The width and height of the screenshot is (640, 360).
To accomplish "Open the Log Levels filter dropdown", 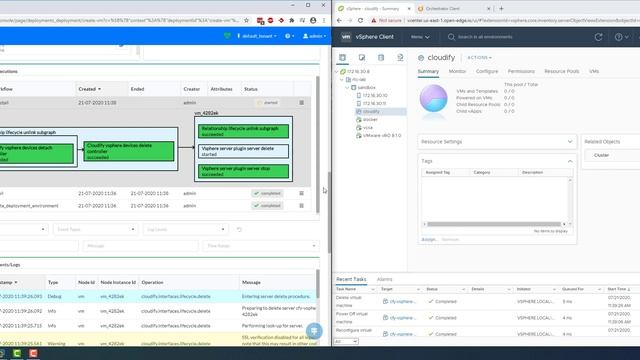I will (186, 229).
